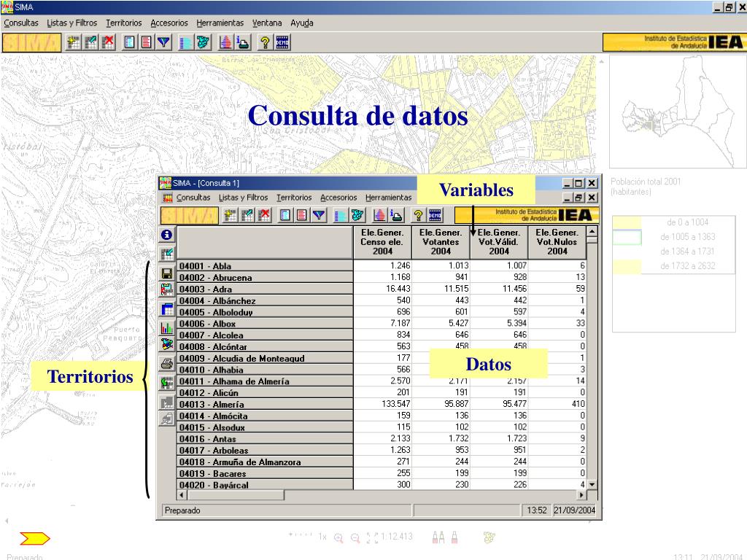Click Ele.Gener. Votantes 2004 column header
Viewport: 747px width, 560px height.
(441, 242)
